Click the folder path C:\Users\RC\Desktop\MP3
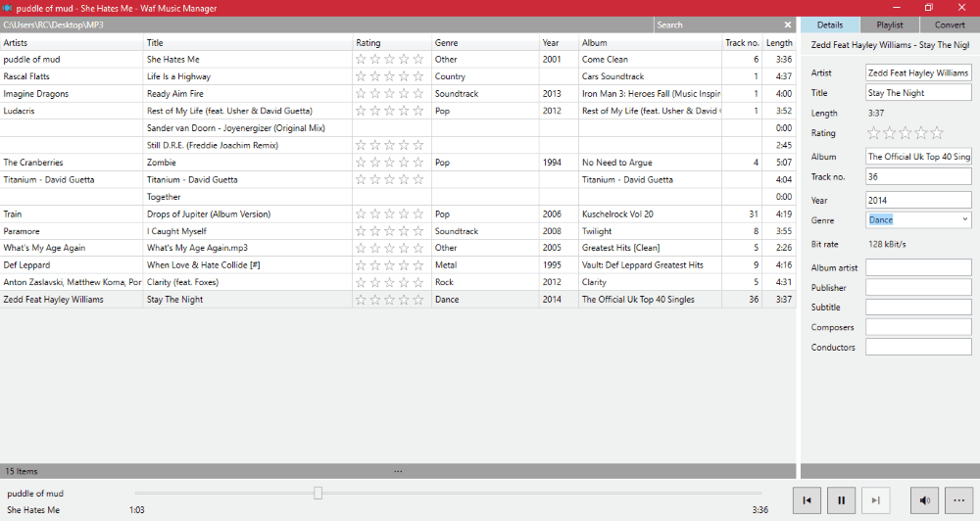980x521 pixels. click(x=53, y=25)
